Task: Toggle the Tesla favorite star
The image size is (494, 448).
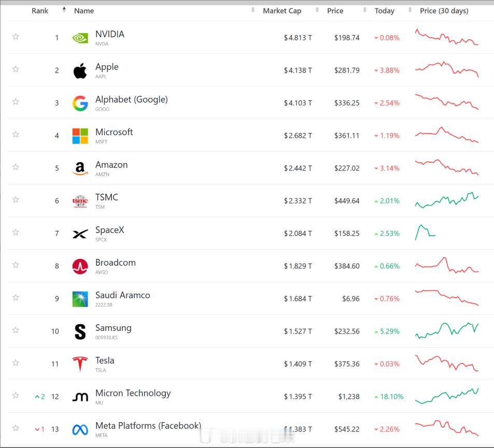Action: 16,363
